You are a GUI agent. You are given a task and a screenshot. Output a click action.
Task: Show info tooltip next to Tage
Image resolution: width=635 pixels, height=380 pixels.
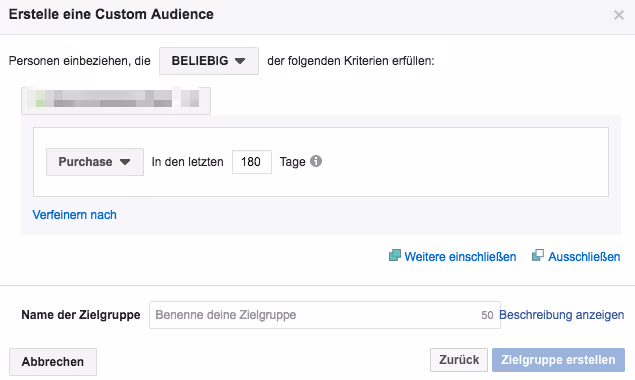point(316,161)
